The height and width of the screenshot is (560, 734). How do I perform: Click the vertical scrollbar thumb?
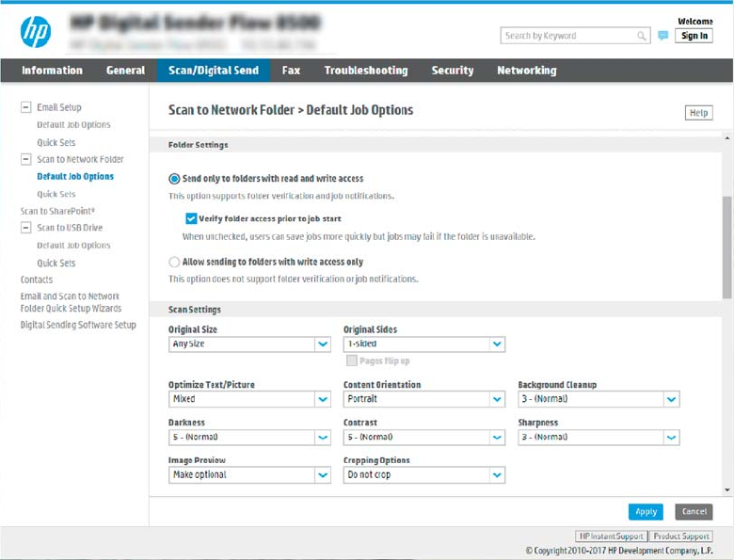click(726, 248)
